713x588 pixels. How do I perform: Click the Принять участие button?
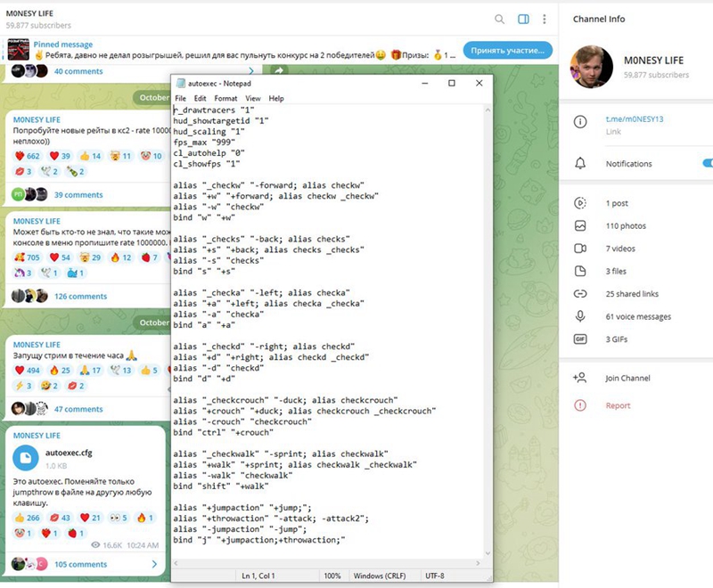[508, 51]
